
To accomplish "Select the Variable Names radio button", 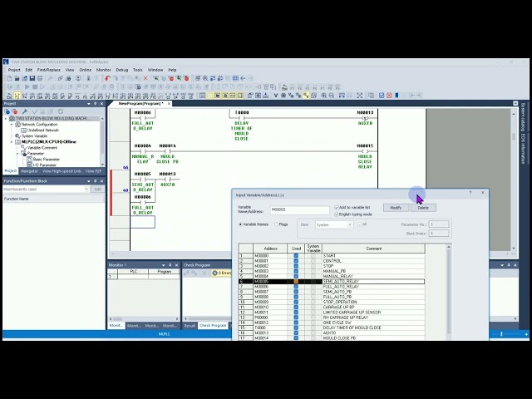I will click(x=240, y=224).
